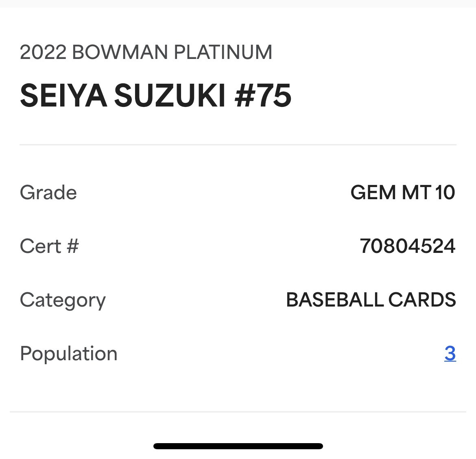Tap the Population row label
The height and width of the screenshot is (459, 476).
point(68,353)
